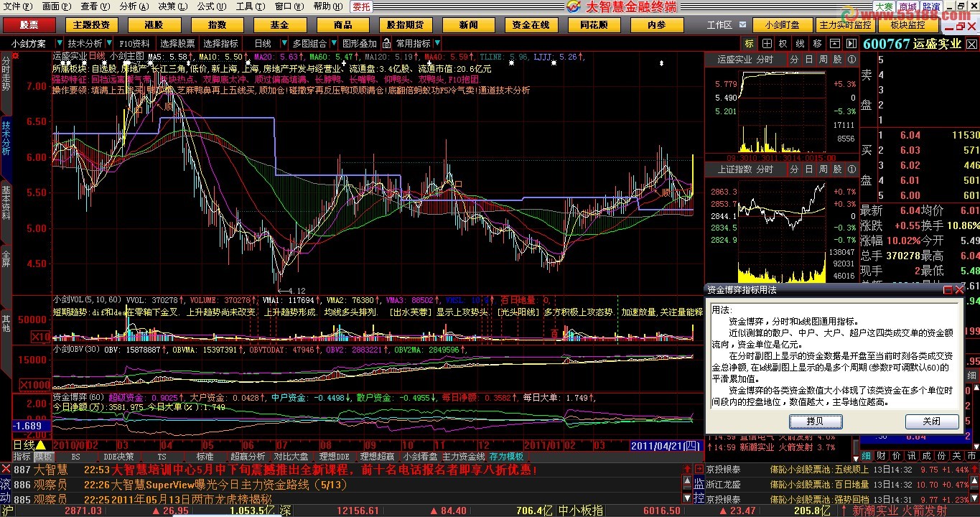
Task: Switch to the 存为模板 tab
Action: (x=507, y=456)
